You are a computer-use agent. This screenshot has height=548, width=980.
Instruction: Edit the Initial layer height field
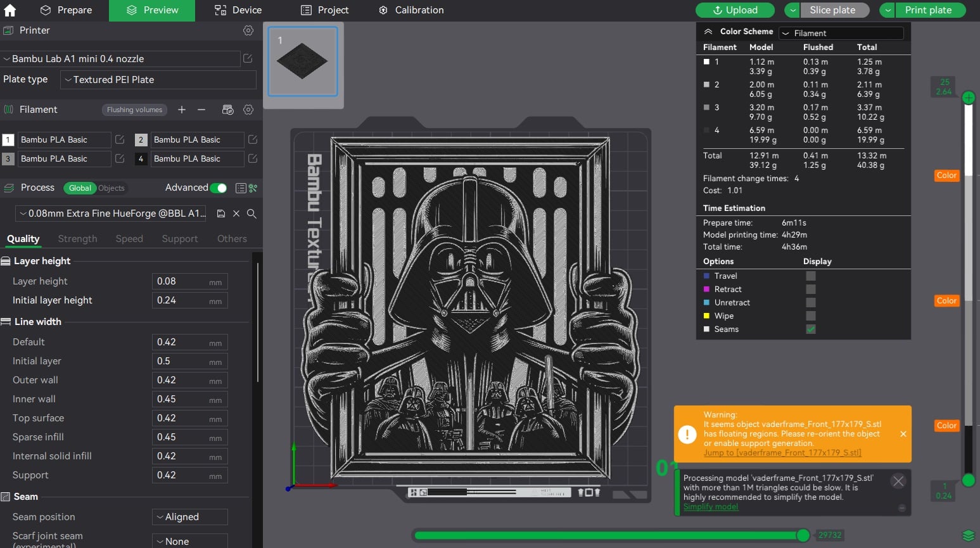[189, 300]
